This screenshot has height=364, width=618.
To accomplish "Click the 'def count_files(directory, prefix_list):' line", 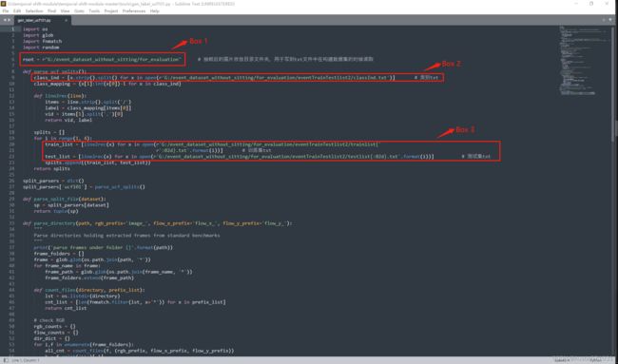I will click(x=89, y=290).
